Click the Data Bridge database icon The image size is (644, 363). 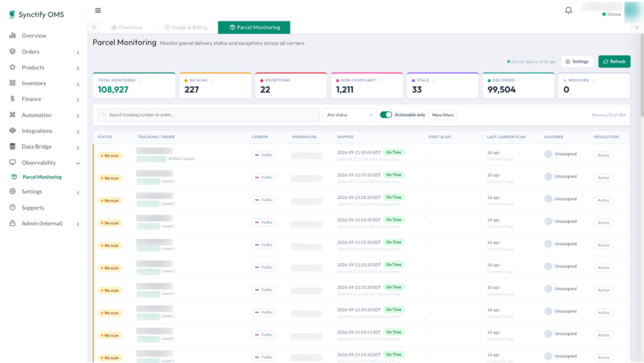(13, 146)
